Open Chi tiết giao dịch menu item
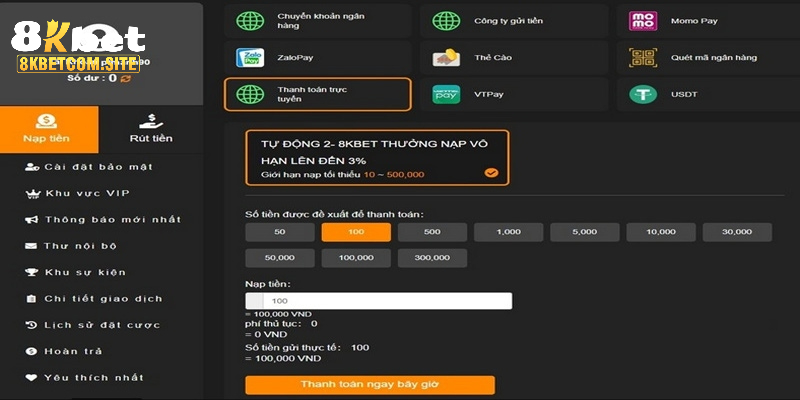 [94, 299]
